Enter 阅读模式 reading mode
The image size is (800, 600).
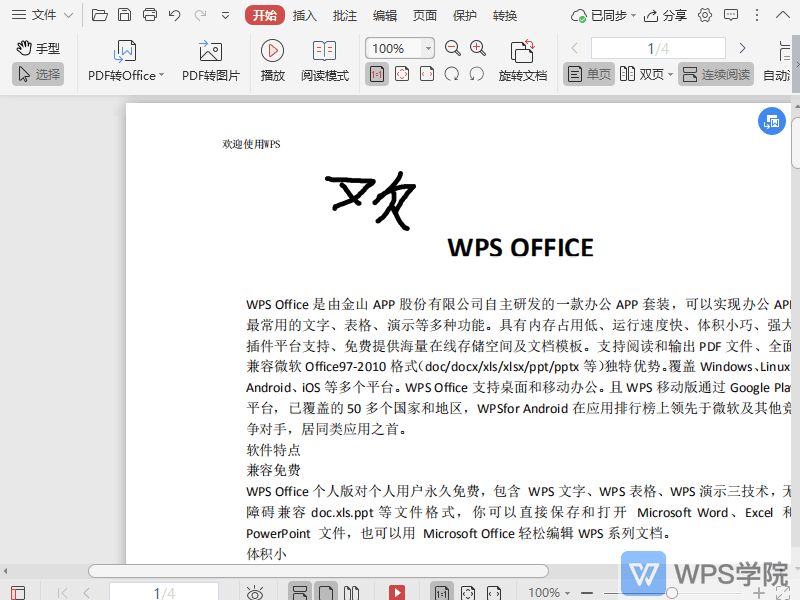click(324, 61)
